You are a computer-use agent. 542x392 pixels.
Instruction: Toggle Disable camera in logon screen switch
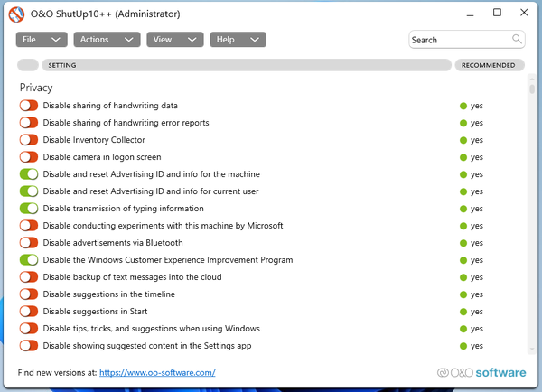[x=29, y=157]
